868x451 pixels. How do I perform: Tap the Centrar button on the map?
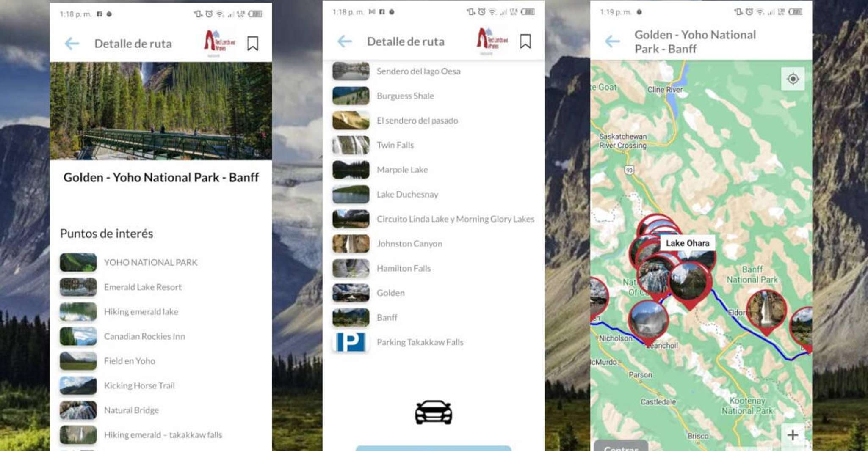tap(621, 446)
